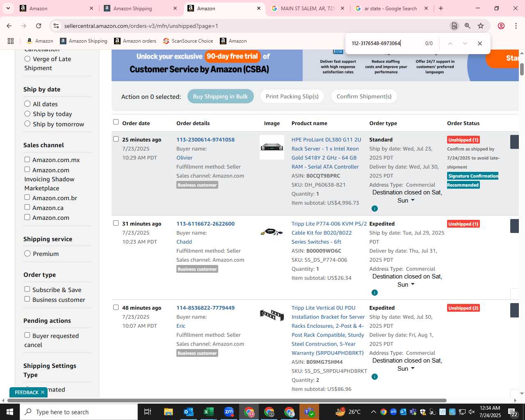Click the muted volume tray icon

(472, 412)
